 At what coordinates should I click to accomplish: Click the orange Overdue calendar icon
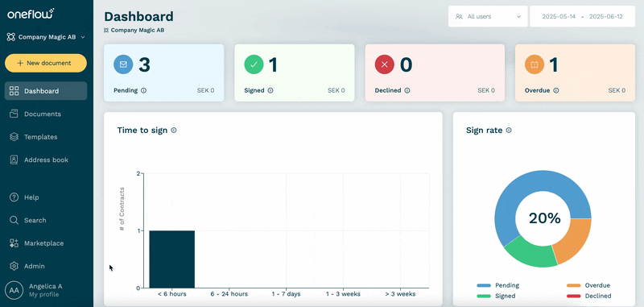point(535,64)
